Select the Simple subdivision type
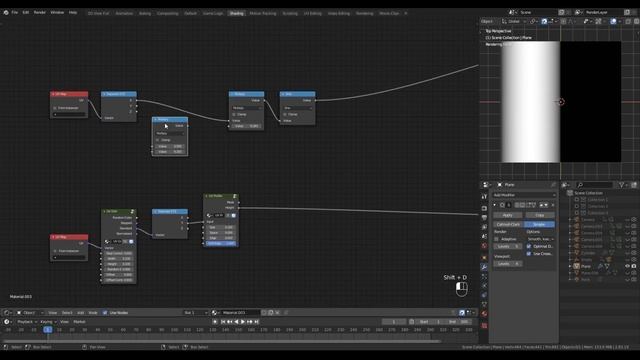This screenshot has height=360, width=640. point(539,224)
